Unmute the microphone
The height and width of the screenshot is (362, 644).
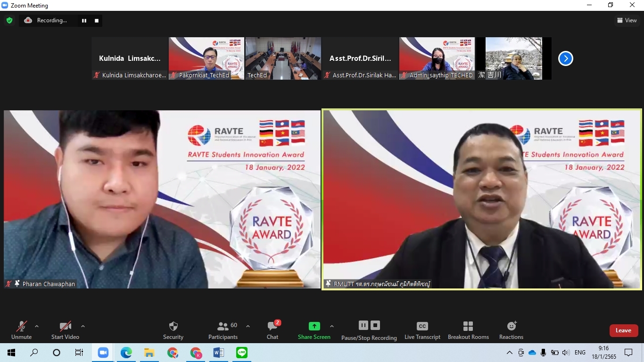(x=21, y=326)
